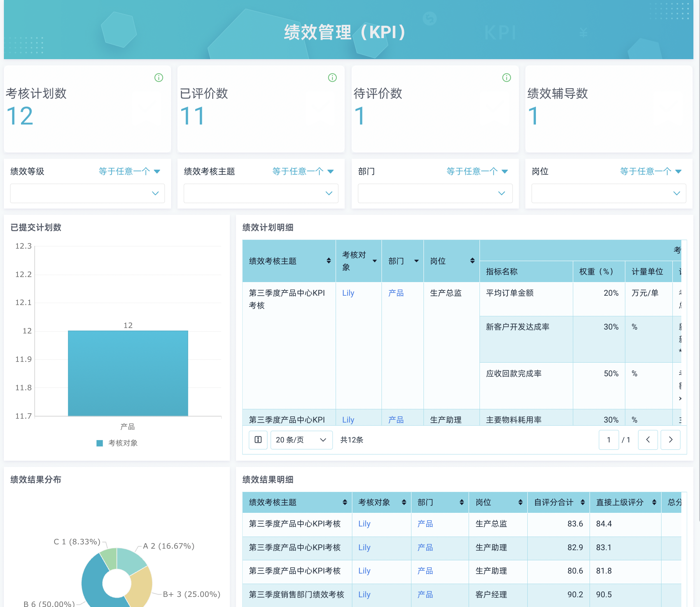
Task: Sort 直接上级评分 column in results table
Action: pos(654,502)
